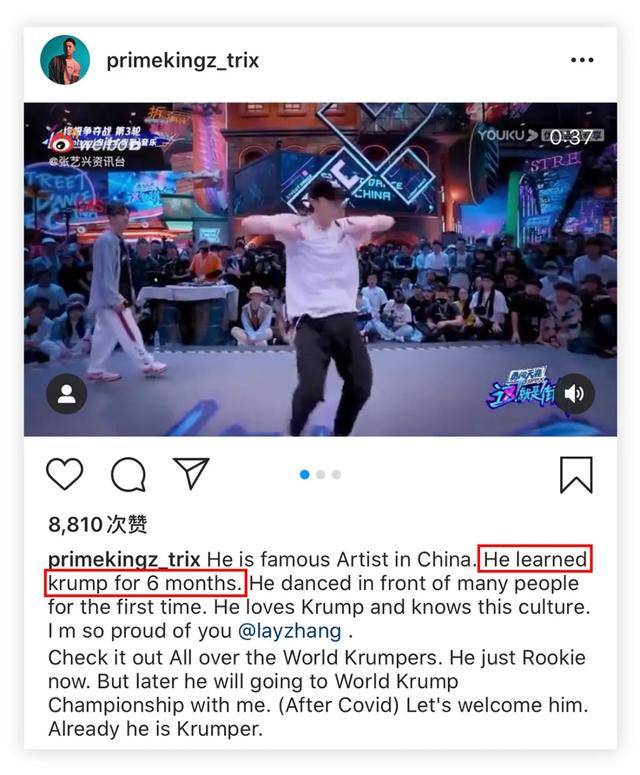Save post with bookmark icon
This screenshot has height=775, width=640.
tap(576, 475)
